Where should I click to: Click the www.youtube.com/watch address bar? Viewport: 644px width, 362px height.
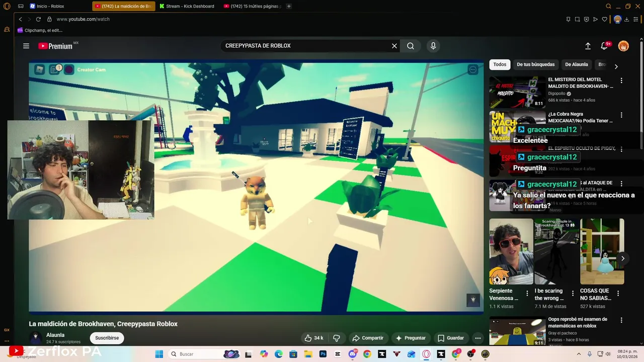[83, 19]
